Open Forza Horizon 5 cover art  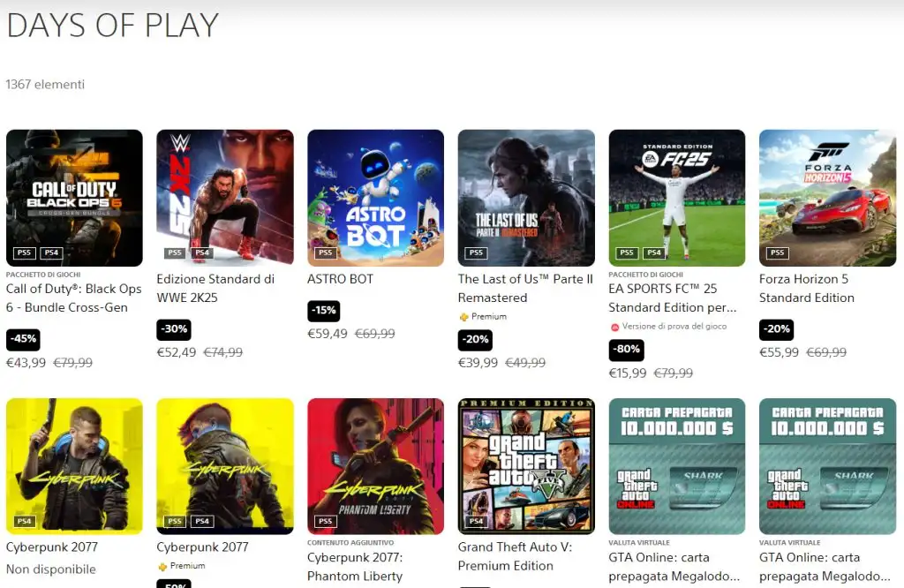[x=827, y=198]
